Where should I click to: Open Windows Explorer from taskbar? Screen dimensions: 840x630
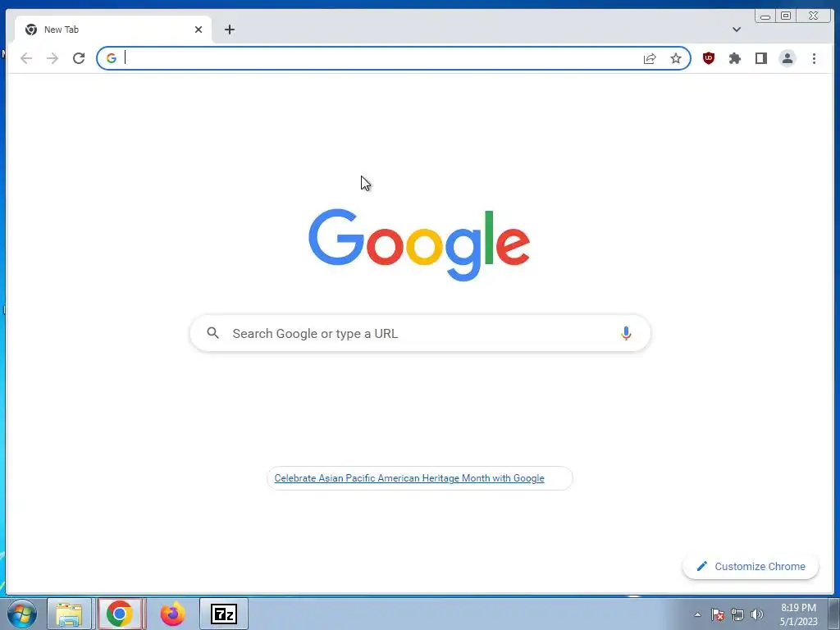[69, 614]
